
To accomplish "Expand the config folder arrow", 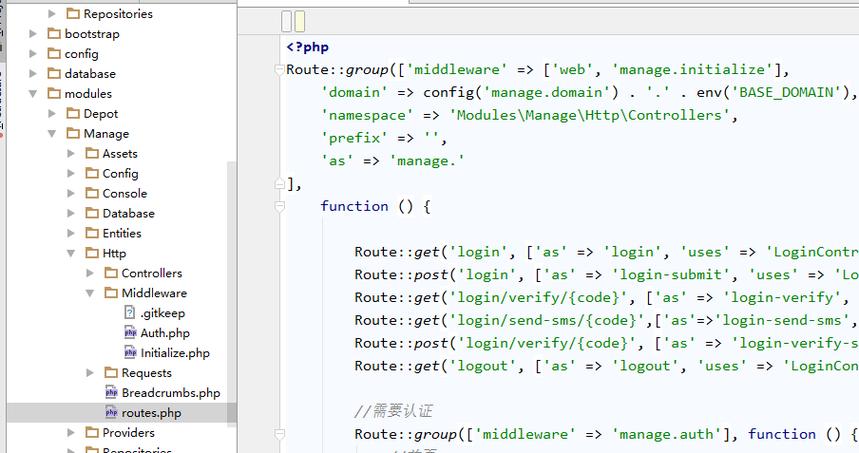I will [33, 54].
